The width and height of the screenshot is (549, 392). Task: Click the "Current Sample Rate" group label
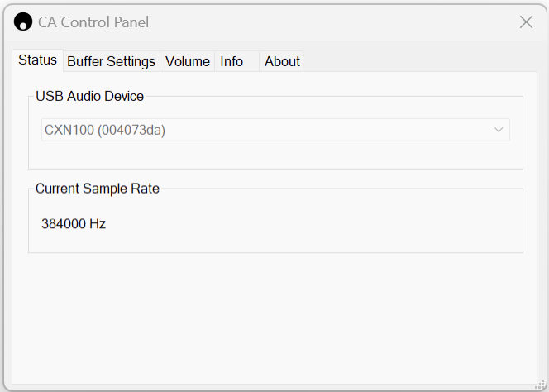tap(98, 189)
